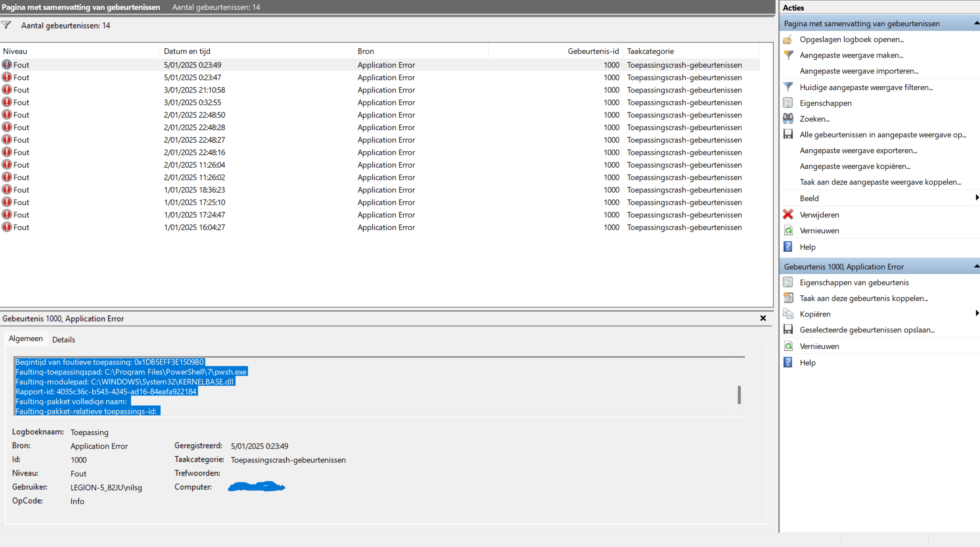Switch to the Details tab
This screenshot has height=547, width=980.
(63, 339)
